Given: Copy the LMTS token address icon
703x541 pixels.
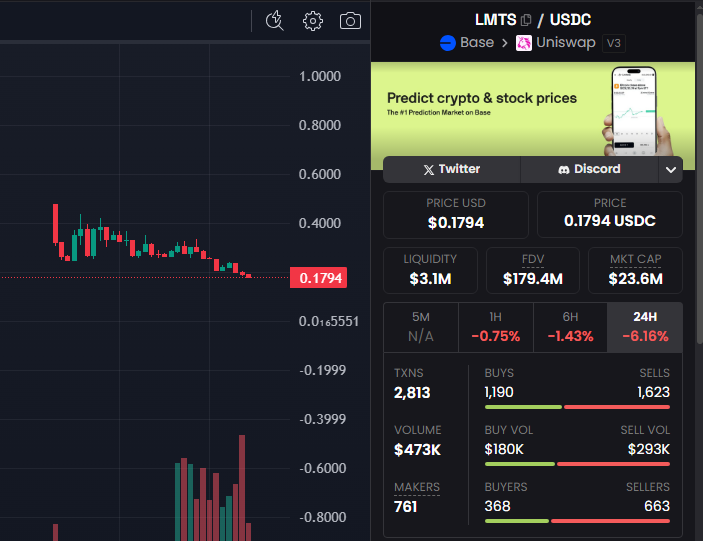Looking at the screenshot, I should (x=526, y=20).
